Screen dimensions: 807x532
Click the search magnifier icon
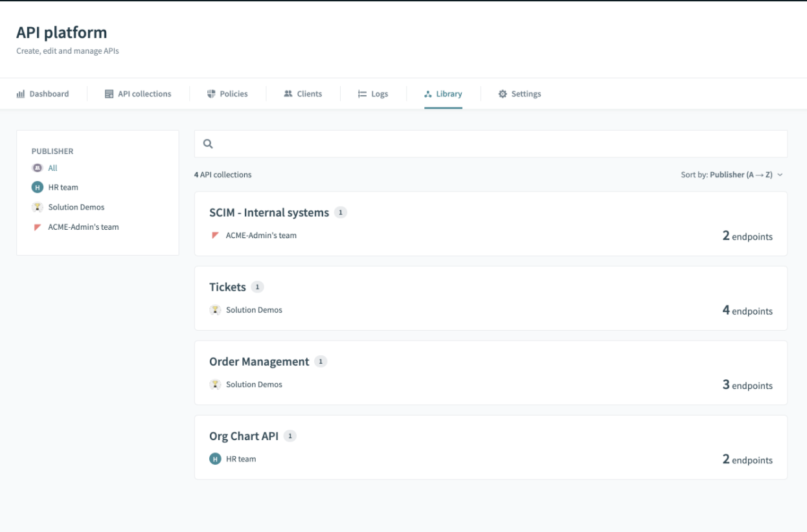point(207,144)
